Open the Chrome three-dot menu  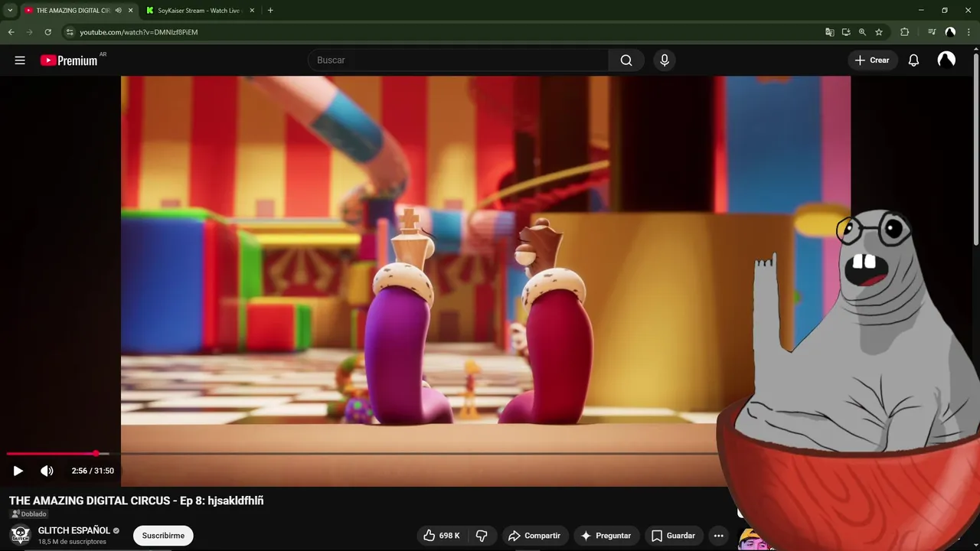click(x=969, y=32)
